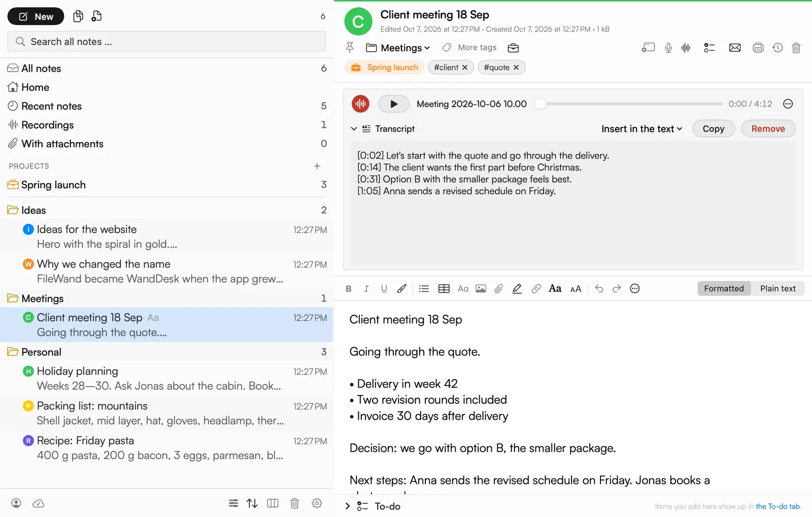812x517 pixels.
Task: Click the checklist icon in note toolbar
Action: click(x=709, y=48)
